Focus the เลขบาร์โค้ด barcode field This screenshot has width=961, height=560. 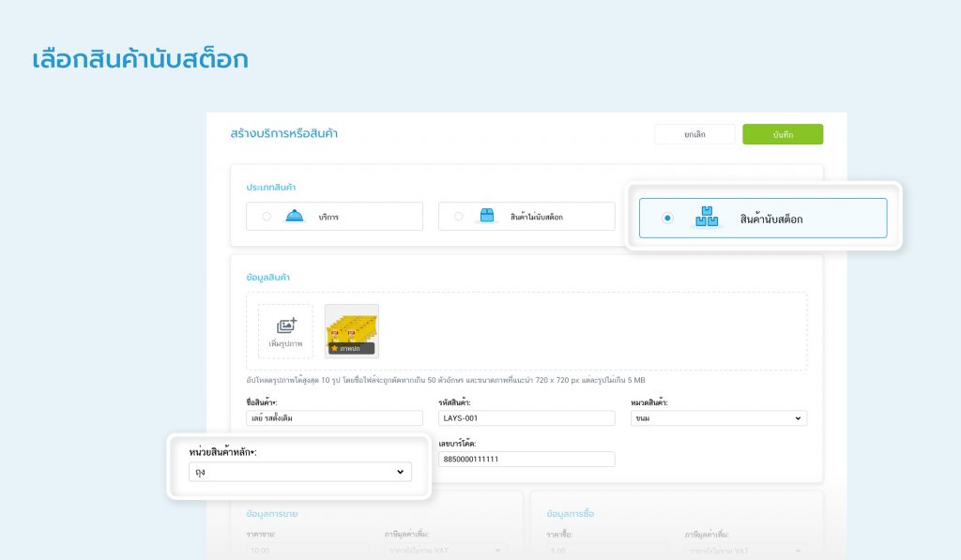point(526,459)
